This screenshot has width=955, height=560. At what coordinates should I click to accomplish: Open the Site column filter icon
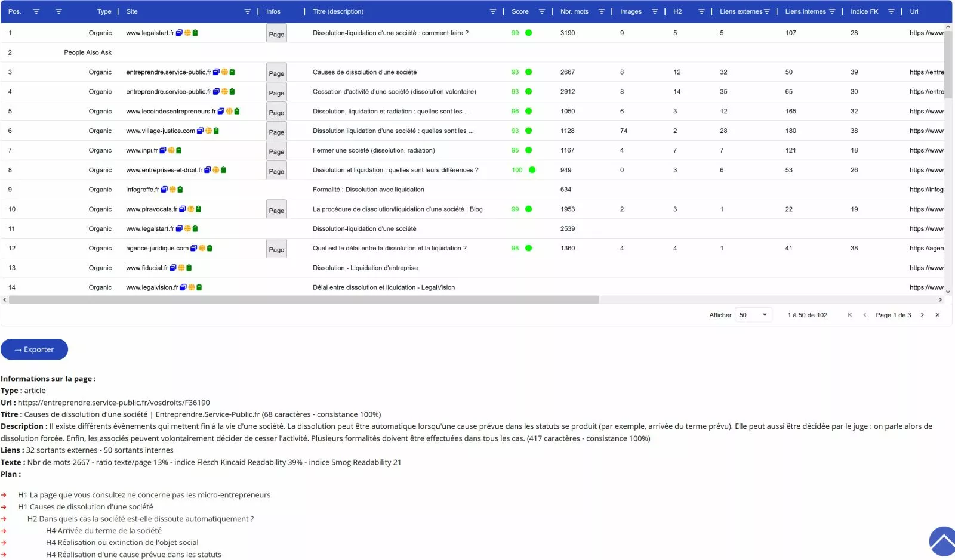[248, 11]
